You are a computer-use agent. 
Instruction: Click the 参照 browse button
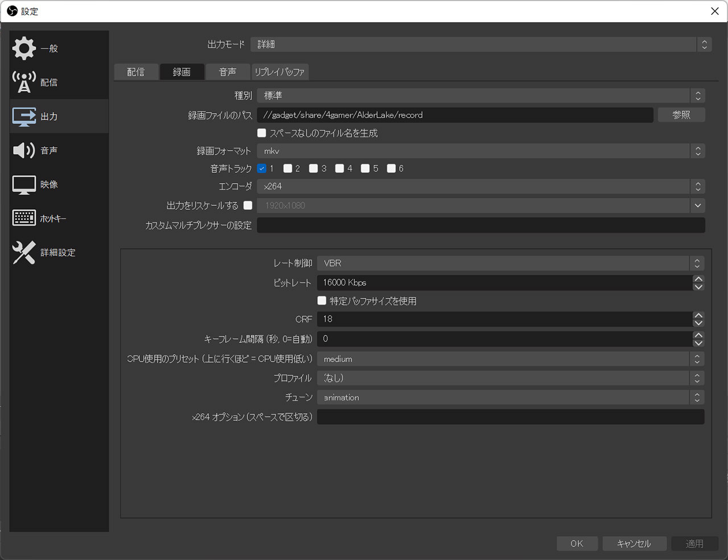(x=681, y=115)
